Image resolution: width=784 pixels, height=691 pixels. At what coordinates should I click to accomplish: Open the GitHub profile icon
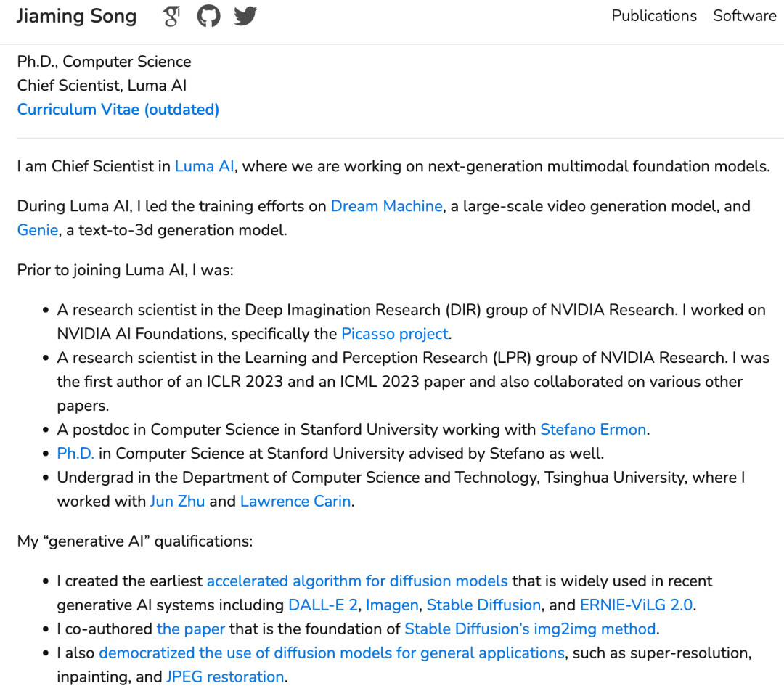click(208, 17)
